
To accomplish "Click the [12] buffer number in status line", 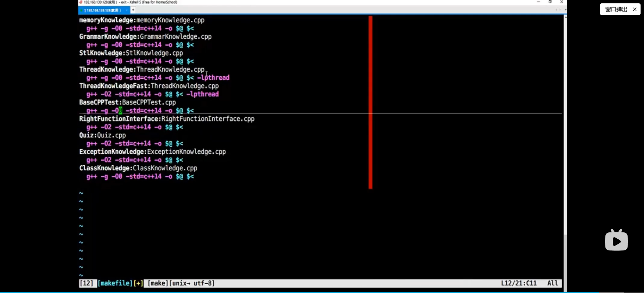I will tap(86, 283).
